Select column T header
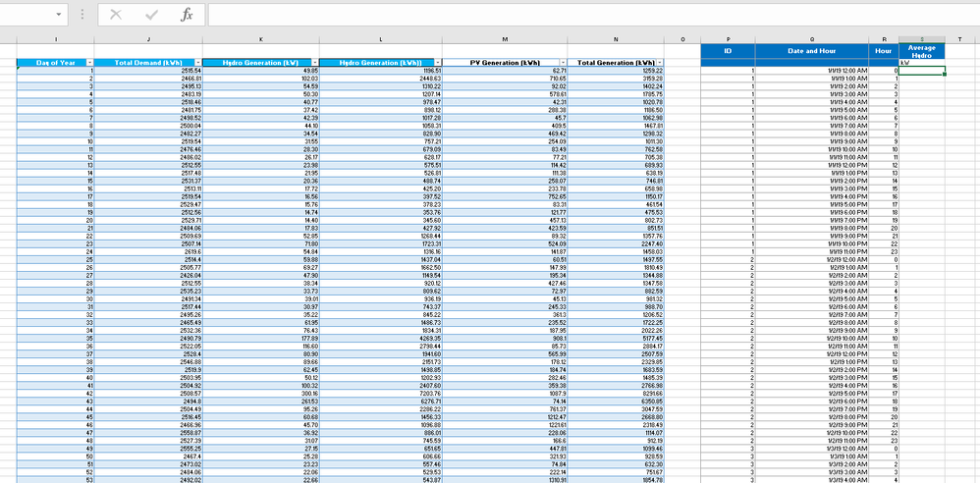The height and width of the screenshot is (483, 980). click(x=959, y=39)
